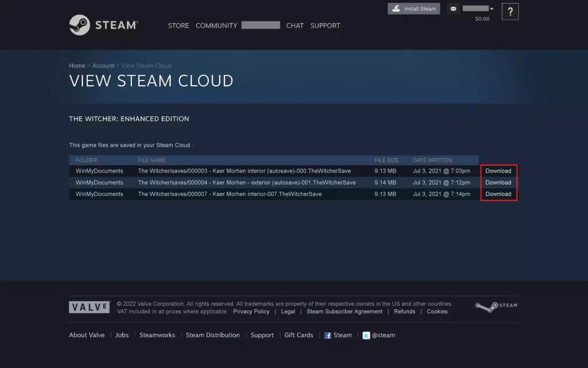Open the About Valve footer link
Screen dimensions: 588x368
(87, 335)
